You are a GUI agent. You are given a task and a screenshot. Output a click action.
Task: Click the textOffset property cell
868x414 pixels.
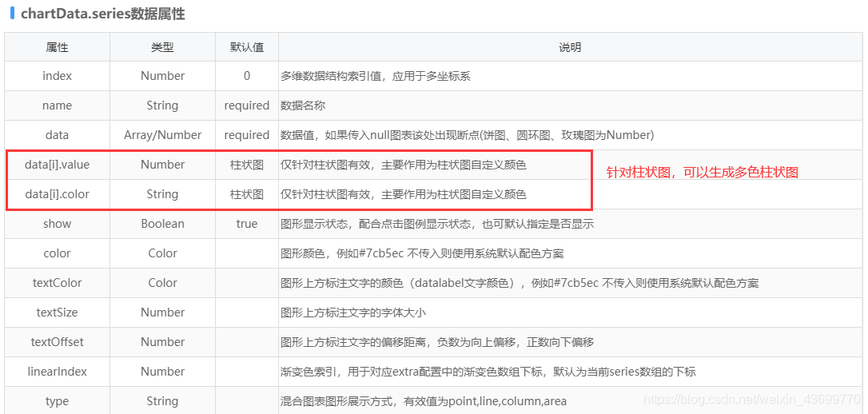[57, 342]
